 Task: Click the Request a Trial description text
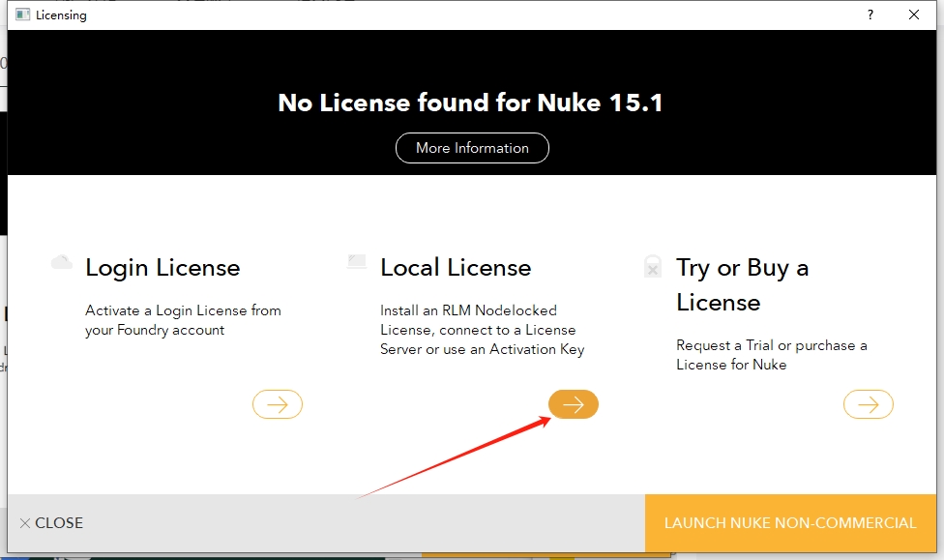point(771,355)
